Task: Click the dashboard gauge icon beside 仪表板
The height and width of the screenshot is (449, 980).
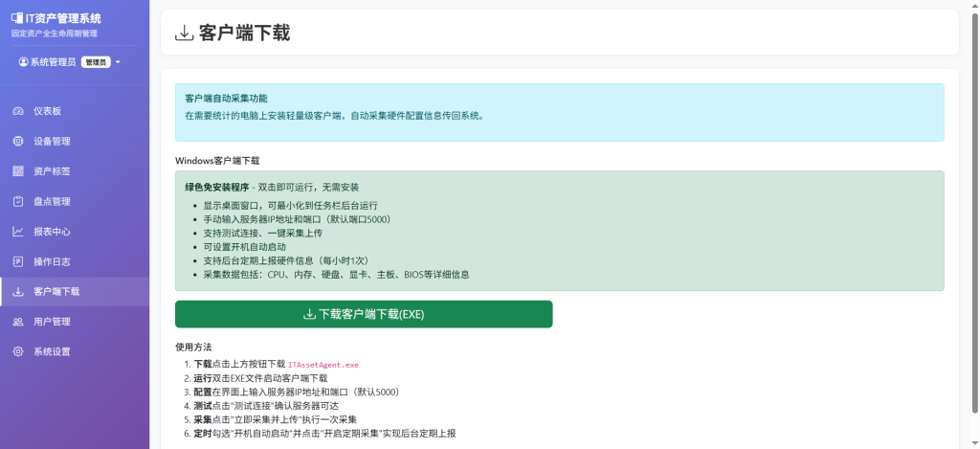Action: coord(18,111)
